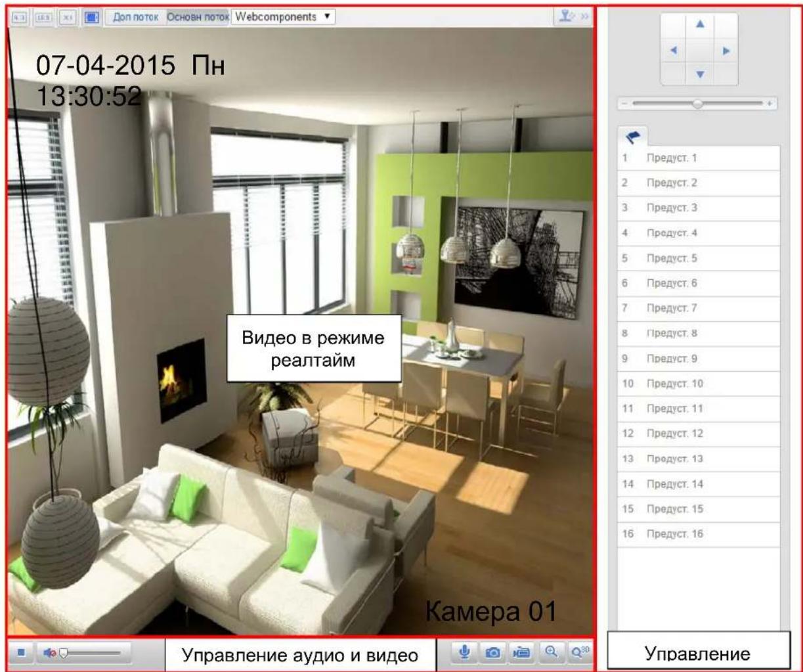
Task: Pan the camera right with PTZ arrow
Action: [x=726, y=51]
